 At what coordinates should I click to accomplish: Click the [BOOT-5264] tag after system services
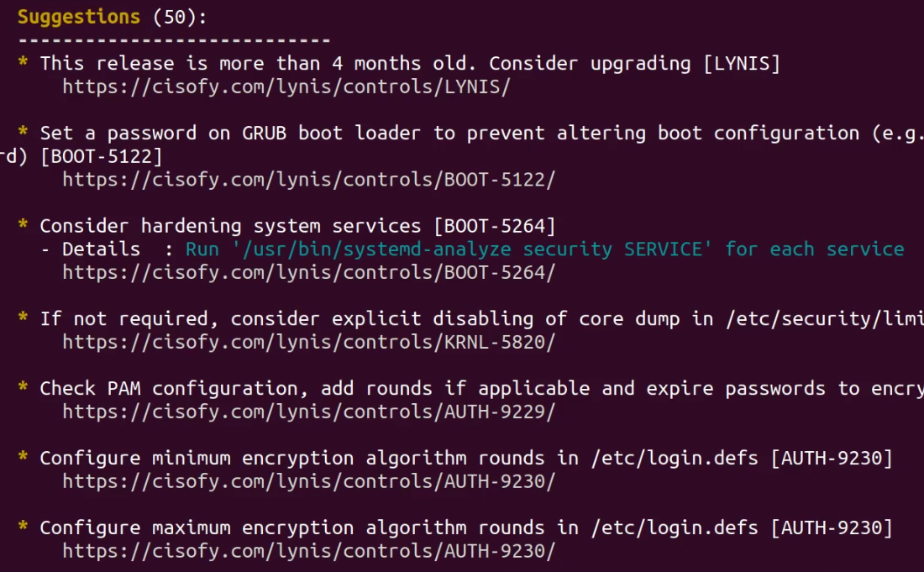(495, 226)
